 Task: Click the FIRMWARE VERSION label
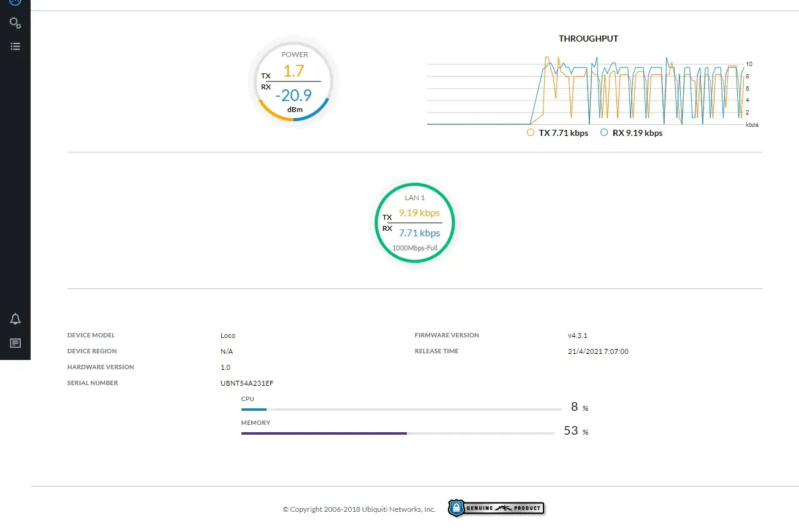(447, 335)
